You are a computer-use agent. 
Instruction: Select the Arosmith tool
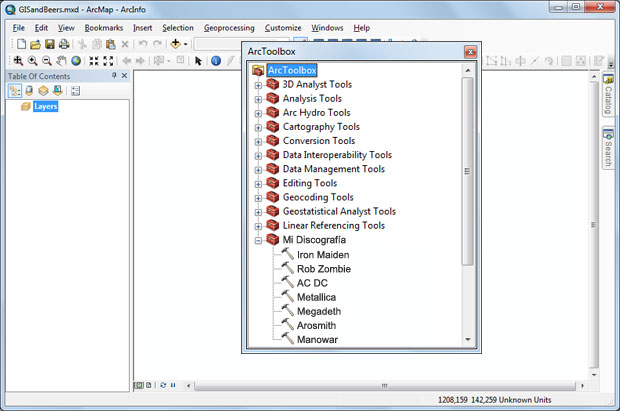click(316, 325)
